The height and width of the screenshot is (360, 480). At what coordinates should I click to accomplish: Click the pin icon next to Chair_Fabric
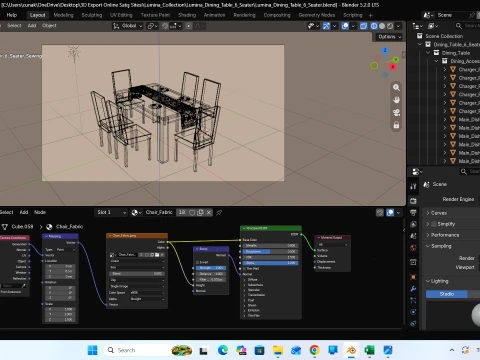coord(219,212)
